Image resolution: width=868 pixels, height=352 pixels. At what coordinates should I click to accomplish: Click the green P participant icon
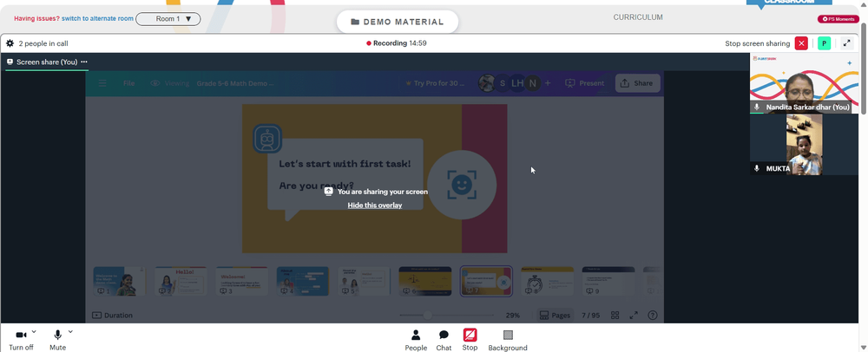click(825, 43)
